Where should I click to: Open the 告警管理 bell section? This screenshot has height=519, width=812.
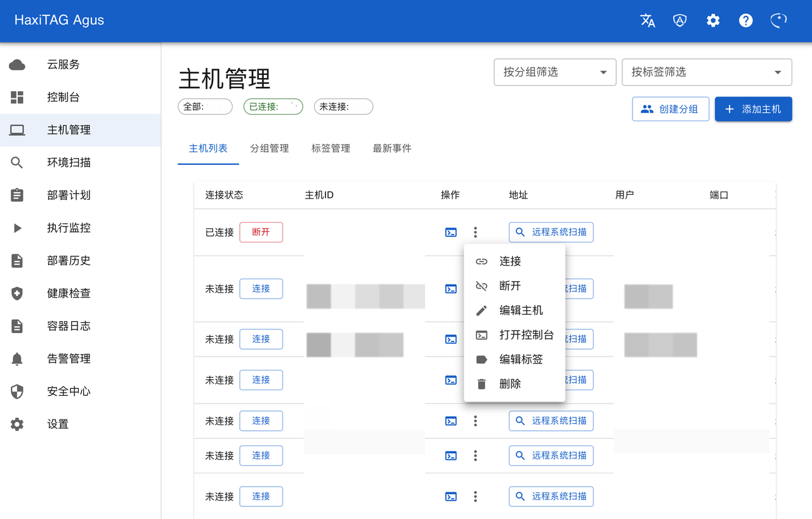click(x=68, y=358)
